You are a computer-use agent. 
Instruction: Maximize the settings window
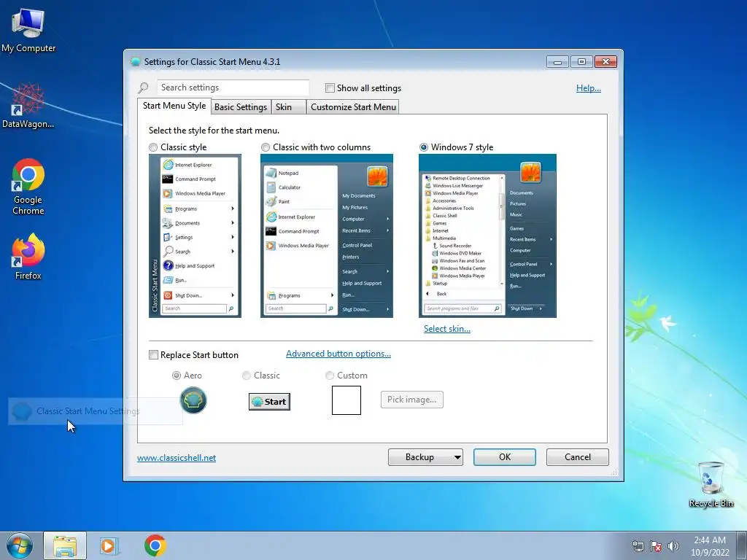click(x=581, y=62)
